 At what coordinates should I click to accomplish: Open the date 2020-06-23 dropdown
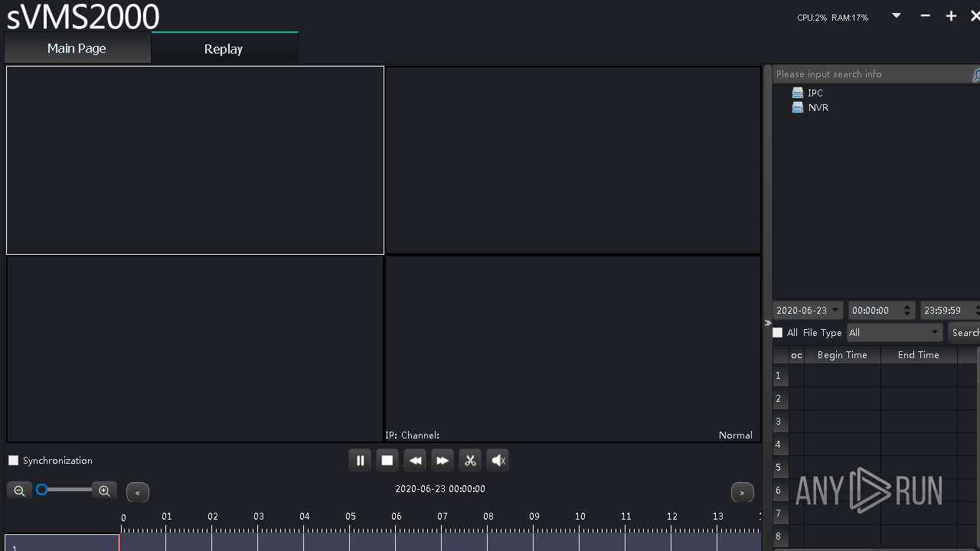(808, 311)
